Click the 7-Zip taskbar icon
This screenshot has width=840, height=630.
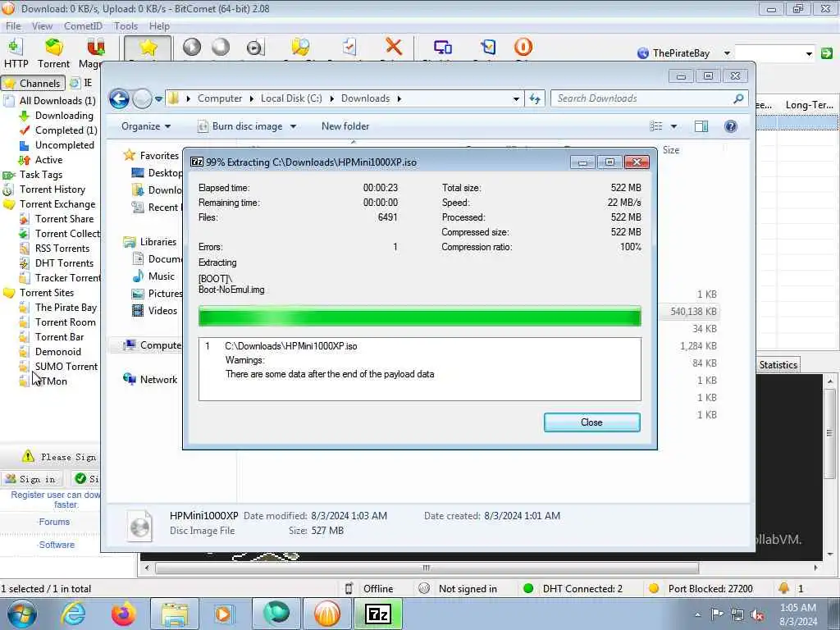[x=378, y=614]
